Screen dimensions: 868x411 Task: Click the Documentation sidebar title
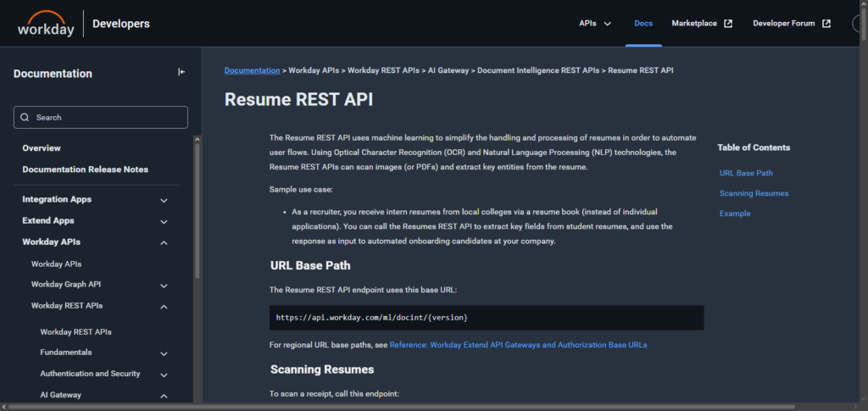[x=53, y=74]
